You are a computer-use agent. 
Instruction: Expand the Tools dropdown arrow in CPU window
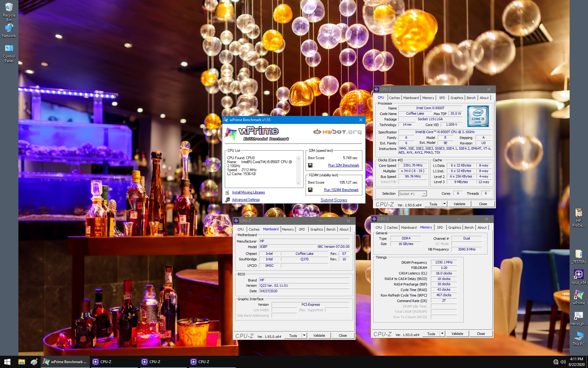pos(444,204)
